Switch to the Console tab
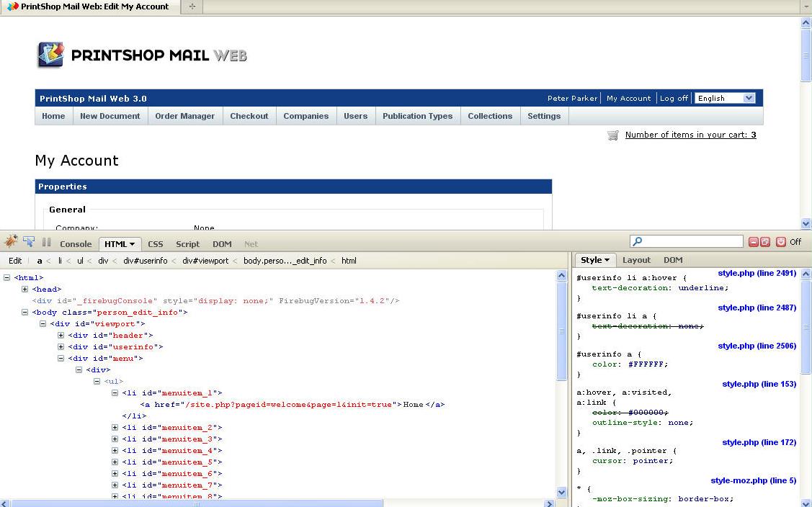Screen dimensions: 812x507 [x=76, y=244]
